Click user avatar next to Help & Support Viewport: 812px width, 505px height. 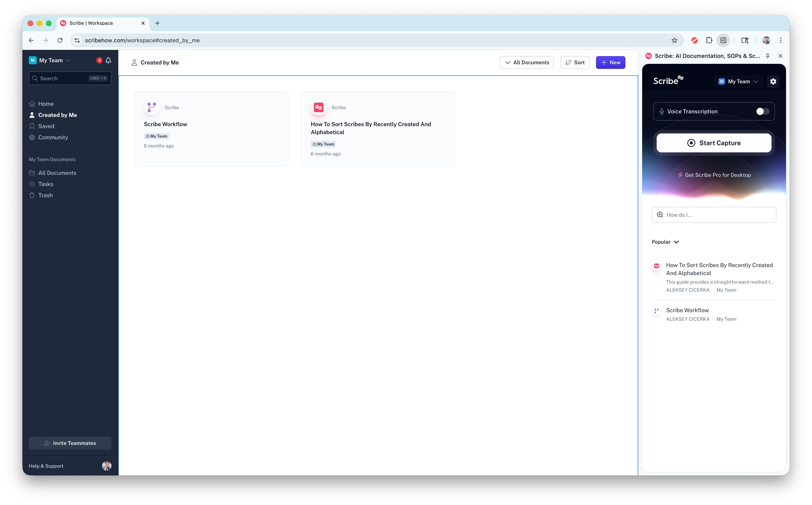point(106,466)
